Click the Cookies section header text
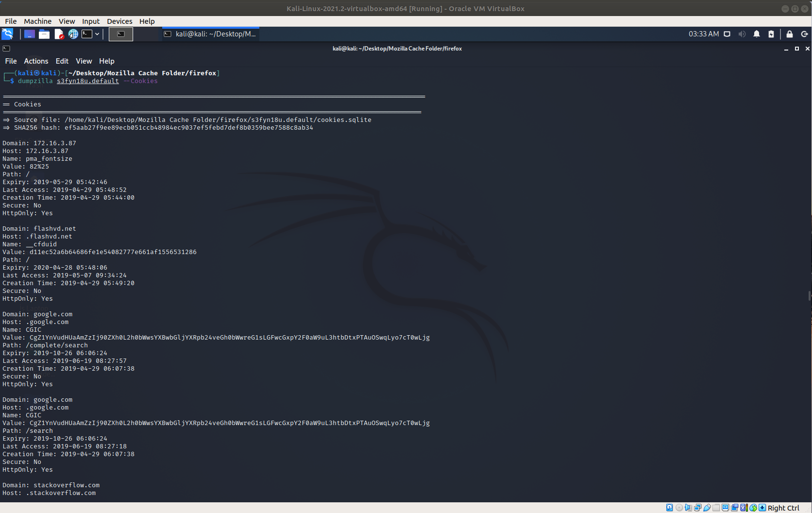Viewport: 812px width, 513px height. coord(28,104)
